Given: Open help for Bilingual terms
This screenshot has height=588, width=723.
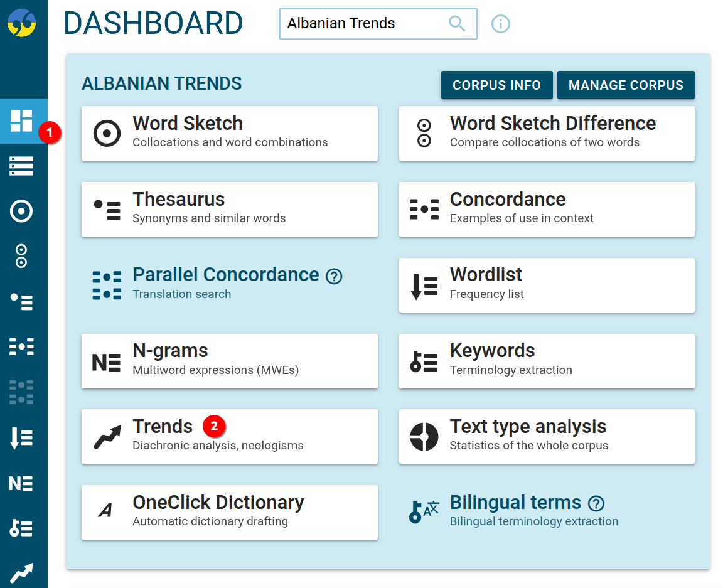Looking at the screenshot, I should click(596, 503).
